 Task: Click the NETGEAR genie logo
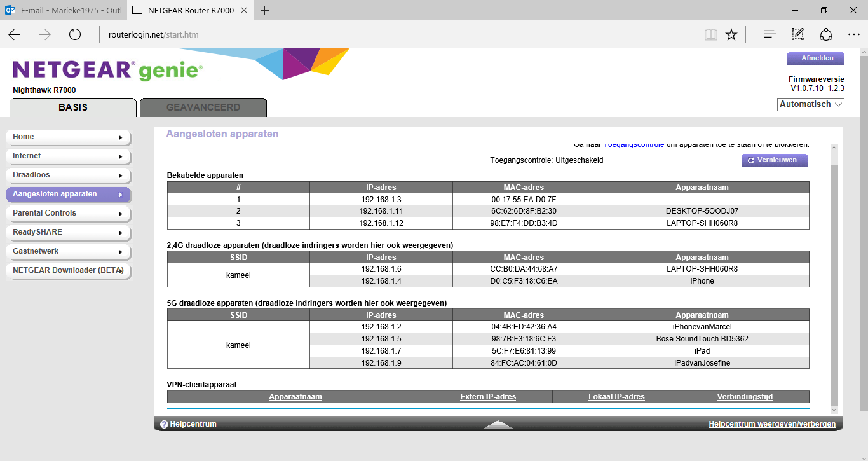point(107,70)
